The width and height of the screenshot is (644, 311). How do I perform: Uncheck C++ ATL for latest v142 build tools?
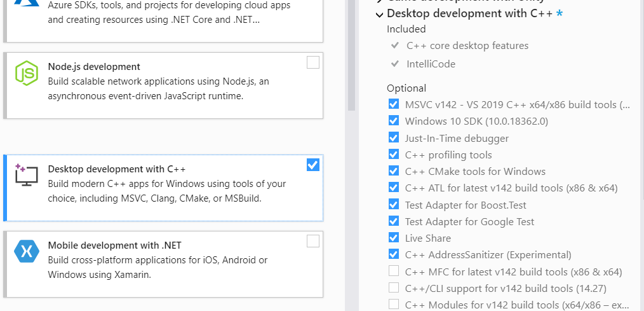394,188
